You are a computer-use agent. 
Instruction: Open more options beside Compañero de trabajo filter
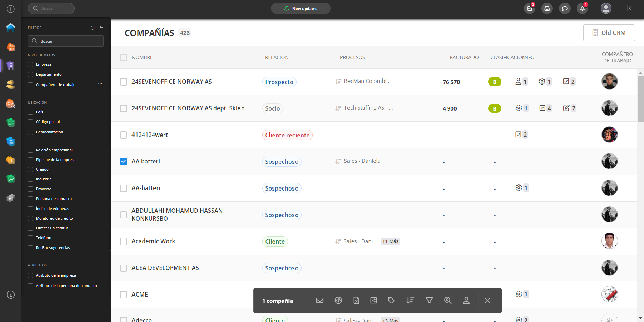click(100, 84)
